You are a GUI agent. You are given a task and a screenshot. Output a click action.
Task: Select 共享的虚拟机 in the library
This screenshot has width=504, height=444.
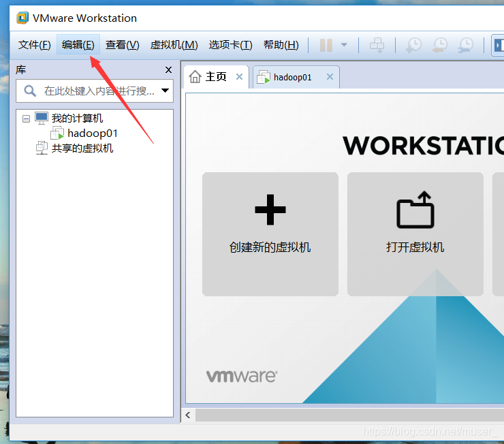click(x=82, y=148)
